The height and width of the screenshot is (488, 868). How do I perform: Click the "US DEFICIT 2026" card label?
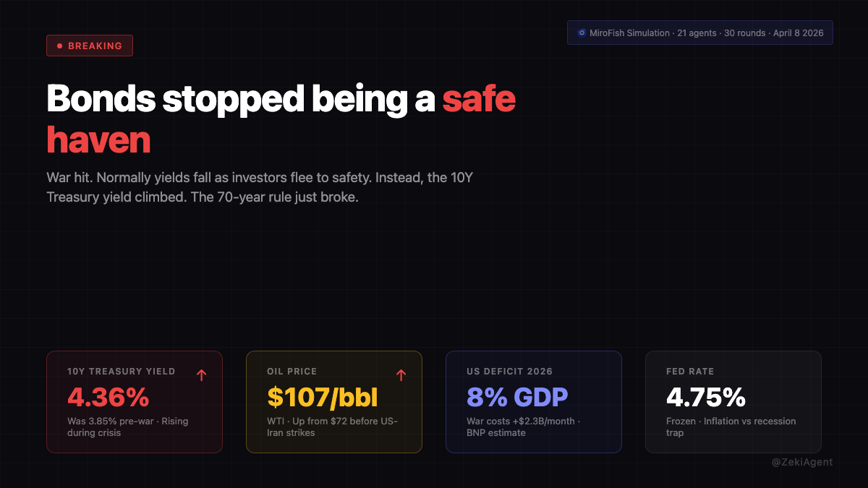(x=510, y=372)
